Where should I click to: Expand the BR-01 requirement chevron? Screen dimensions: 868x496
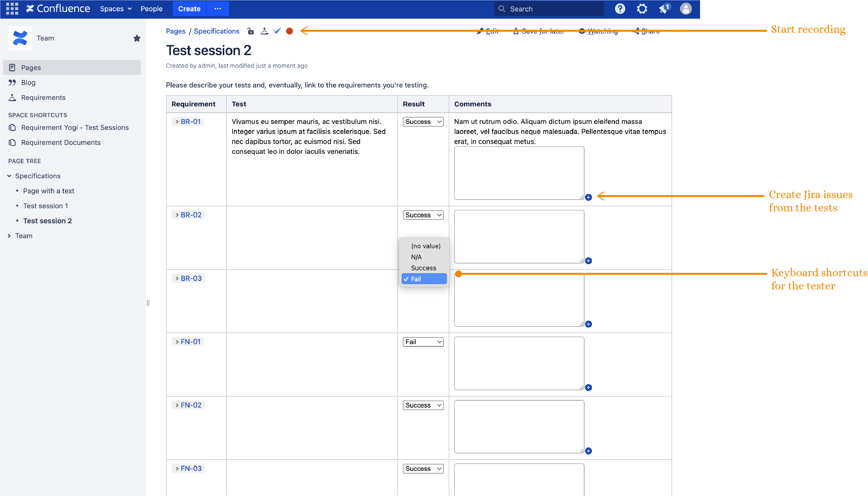coord(177,122)
